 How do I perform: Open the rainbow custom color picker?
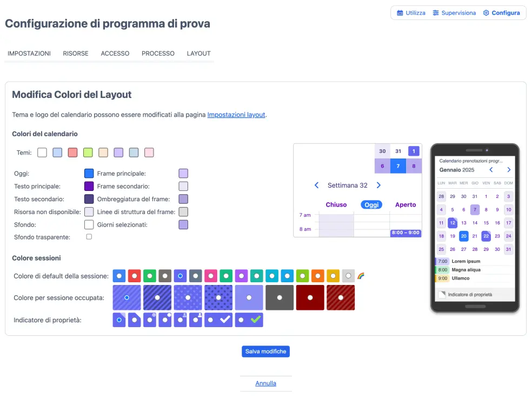point(361,276)
